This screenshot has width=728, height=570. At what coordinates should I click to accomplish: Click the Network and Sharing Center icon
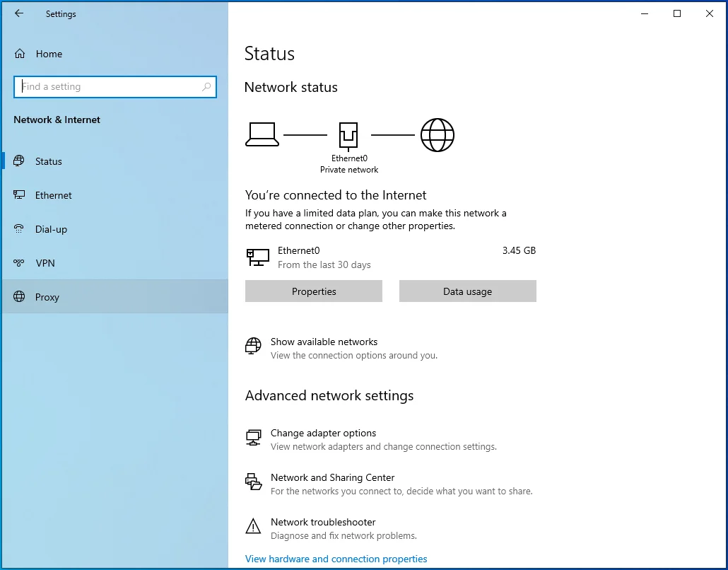click(254, 482)
